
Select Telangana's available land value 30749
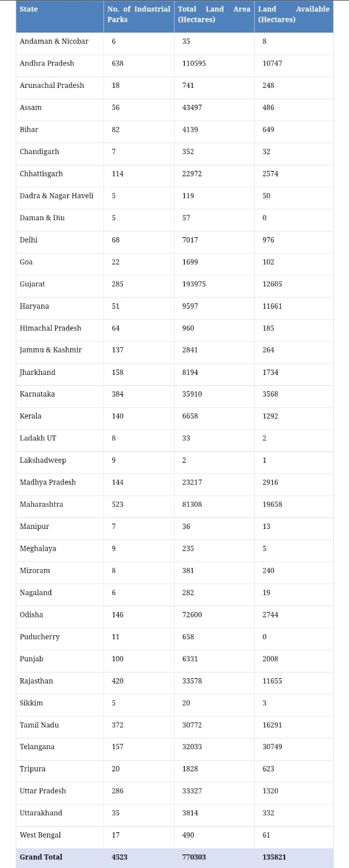pos(272,747)
